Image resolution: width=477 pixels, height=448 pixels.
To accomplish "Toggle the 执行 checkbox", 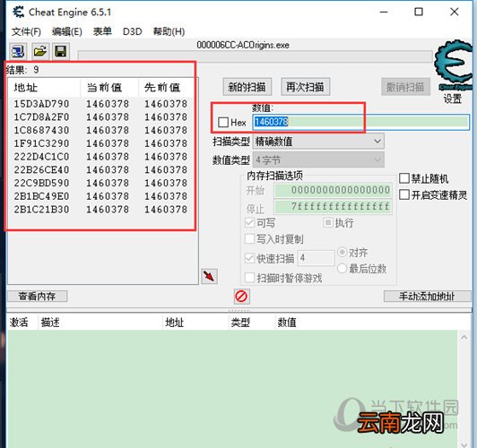I will click(x=327, y=223).
